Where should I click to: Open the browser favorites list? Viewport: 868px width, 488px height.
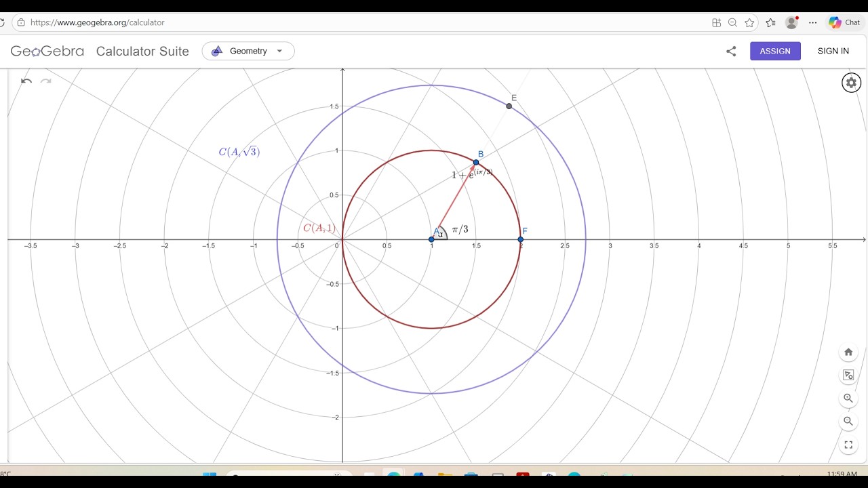770,22
